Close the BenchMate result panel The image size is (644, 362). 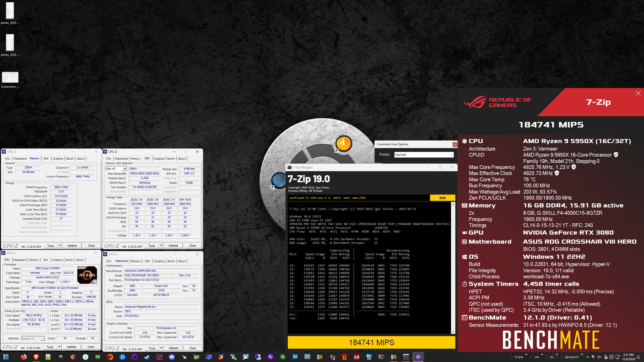[638, 93]
